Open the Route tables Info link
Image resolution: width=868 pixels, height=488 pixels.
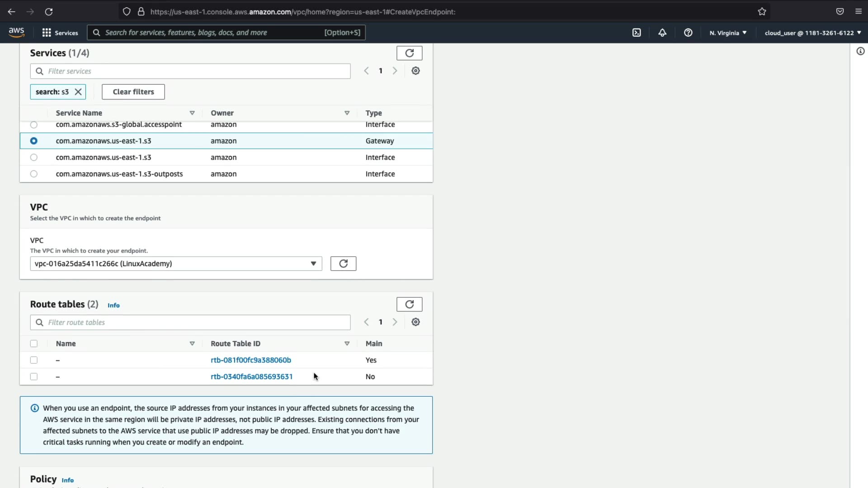tap(113, 305)
